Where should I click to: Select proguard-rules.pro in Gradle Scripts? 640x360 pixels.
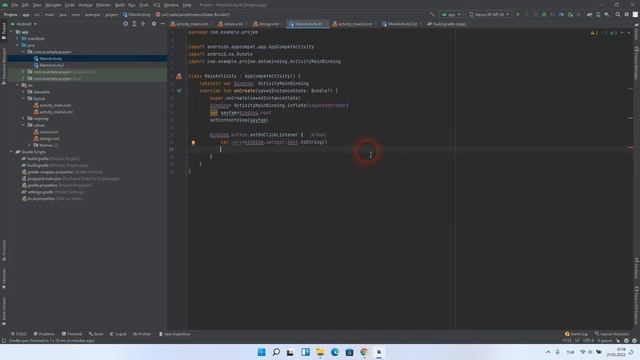point(71,178)
